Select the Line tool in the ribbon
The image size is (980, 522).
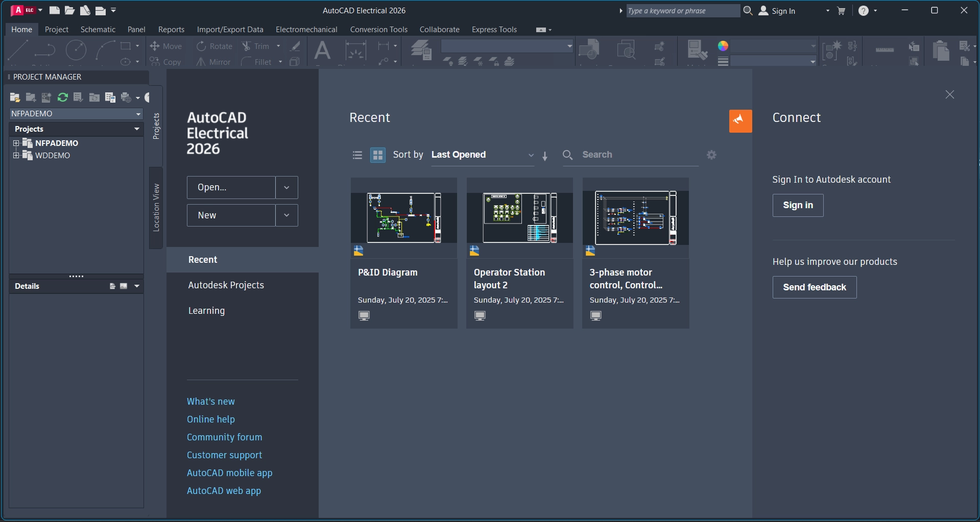pyautogui.click(x=18, y=51)
